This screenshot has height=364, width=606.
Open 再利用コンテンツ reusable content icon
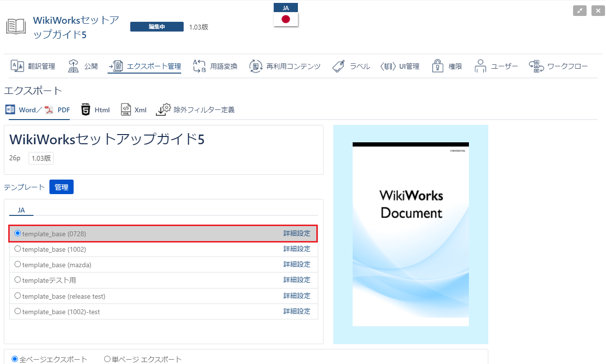pos(256,66)
